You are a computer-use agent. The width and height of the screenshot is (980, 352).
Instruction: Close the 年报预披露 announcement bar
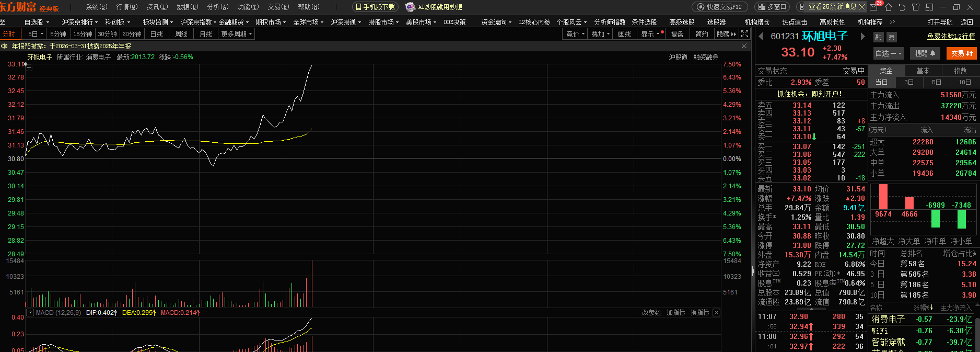point(744,46)
